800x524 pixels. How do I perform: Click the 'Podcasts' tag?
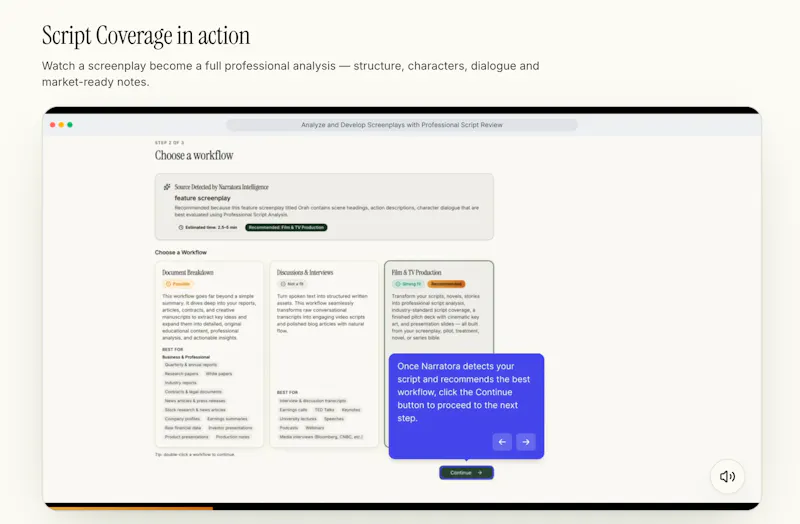[x=289, y=428]
